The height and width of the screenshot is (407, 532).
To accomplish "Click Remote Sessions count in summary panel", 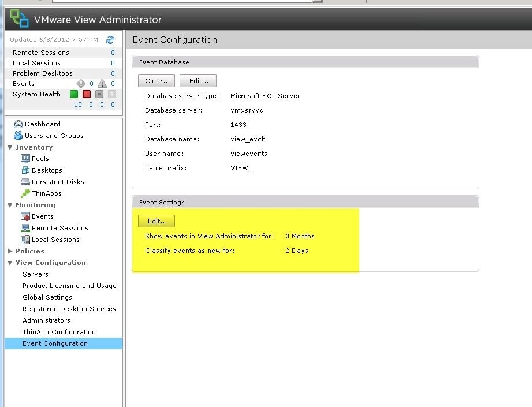I will pos(113,53).
